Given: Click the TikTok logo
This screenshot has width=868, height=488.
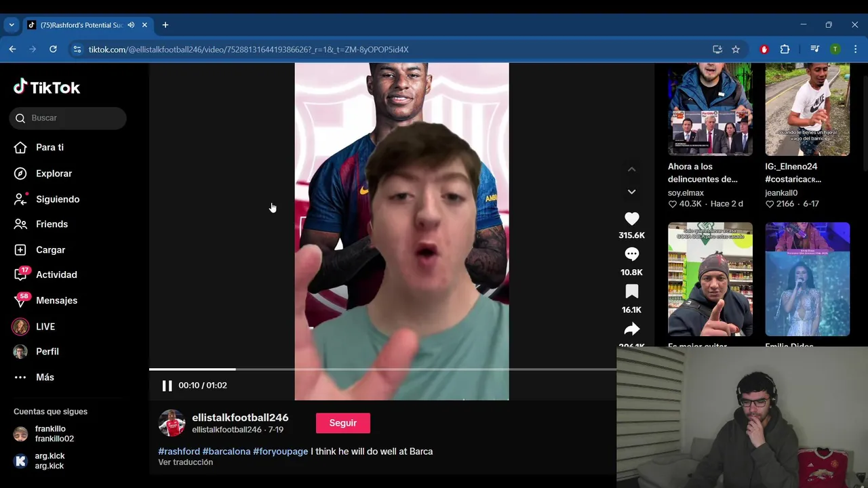Looking at the screenshot, I should pyautogui.click(x=47, y=87).
